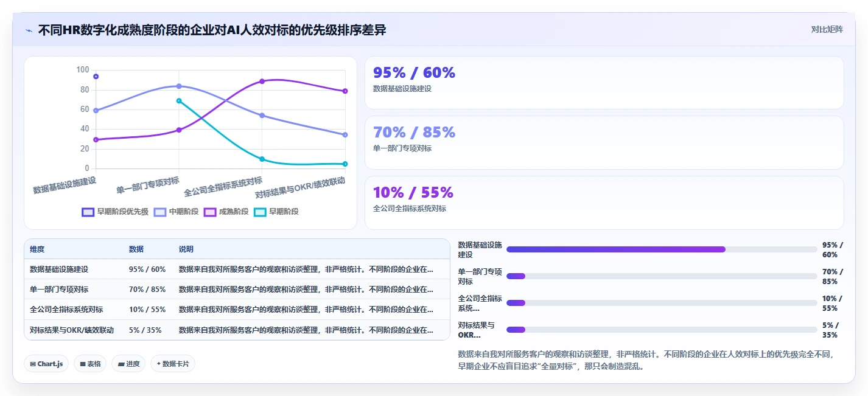The width and height of the screenshot is (868, 396).
Task: Click 成熟阶段 point above 数据基础设施建设 axis label
Action: point(96,139)
